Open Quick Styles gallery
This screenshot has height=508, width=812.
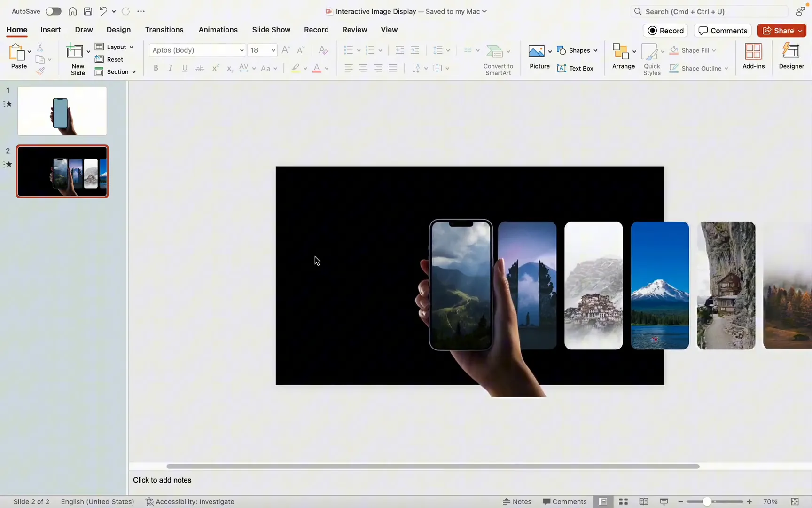click(x=652, y=59)
